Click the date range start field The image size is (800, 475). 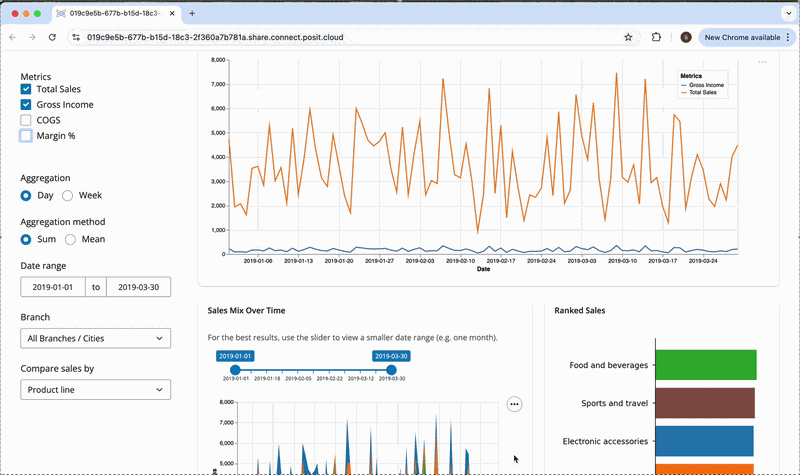coord(54,287)
